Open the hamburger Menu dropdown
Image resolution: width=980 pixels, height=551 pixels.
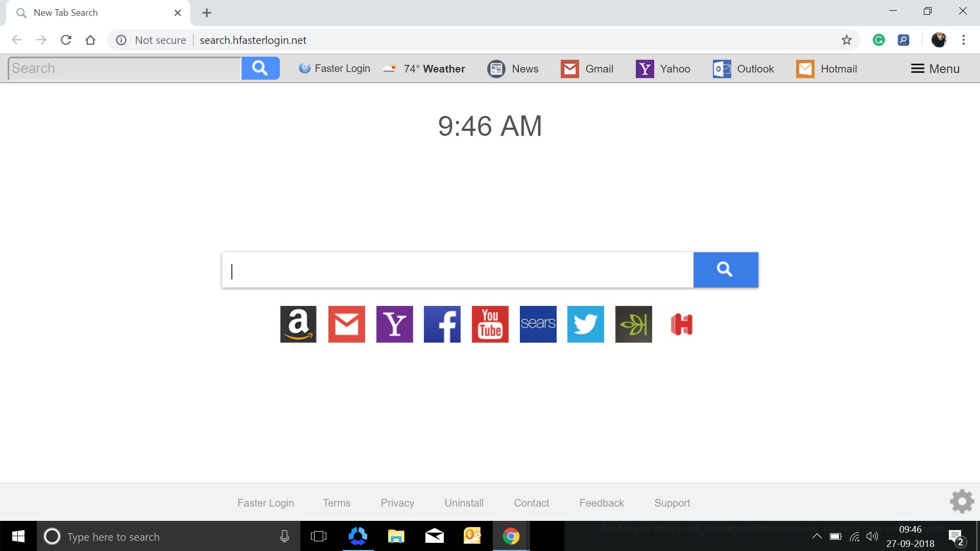point(935,68)
